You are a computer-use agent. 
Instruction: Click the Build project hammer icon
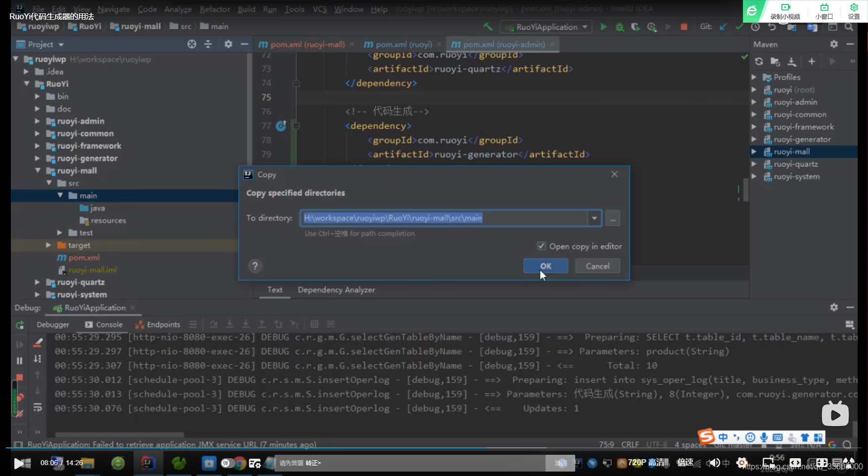tap(488, 27)
